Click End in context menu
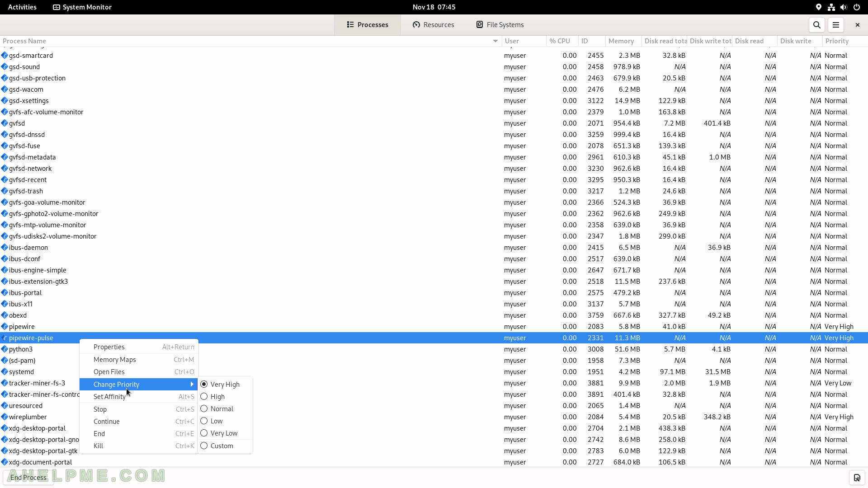868x488 pixels. coord(139,434)
